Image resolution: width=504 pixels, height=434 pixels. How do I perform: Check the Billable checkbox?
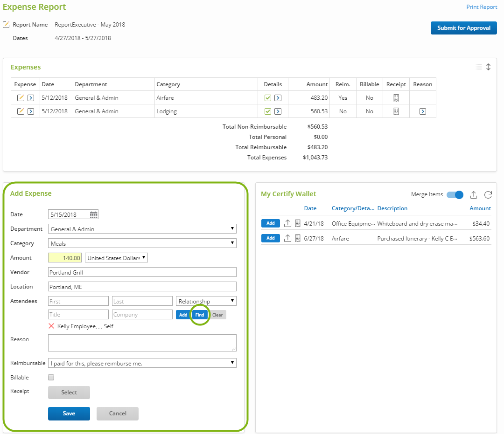(x=51, y=377)
